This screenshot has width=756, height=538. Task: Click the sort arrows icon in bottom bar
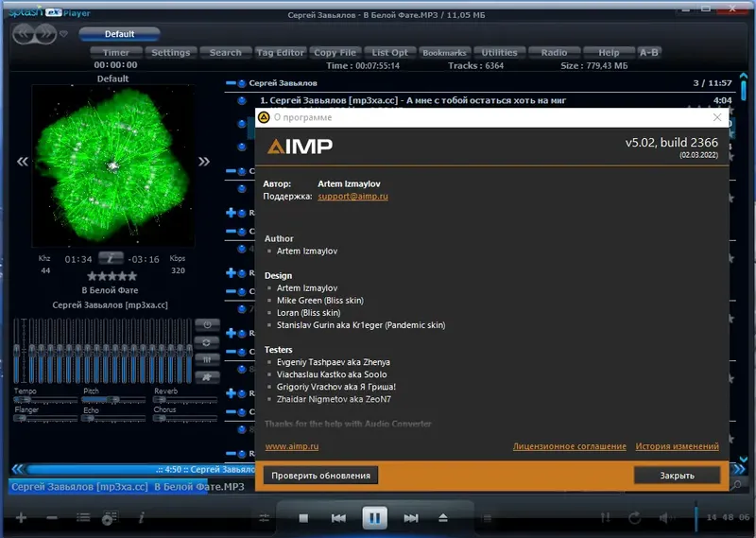click(x=605, y=518)
